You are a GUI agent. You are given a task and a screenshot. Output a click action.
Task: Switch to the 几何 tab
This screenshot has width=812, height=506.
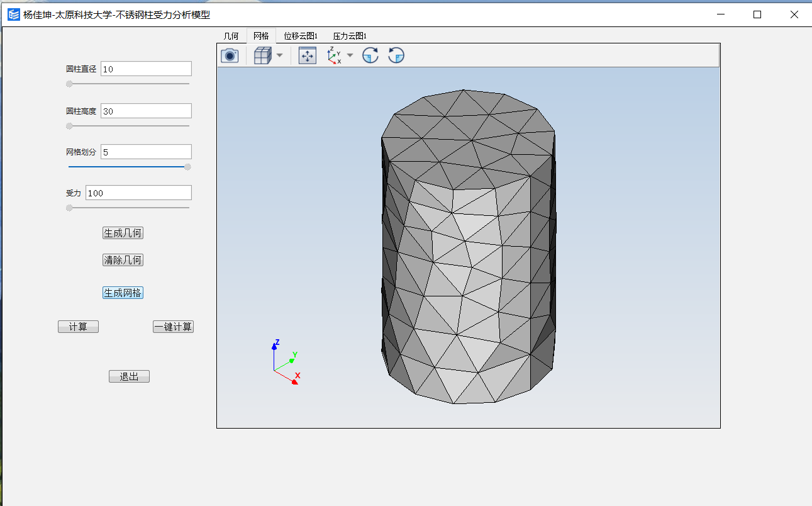tap(231, 36)
